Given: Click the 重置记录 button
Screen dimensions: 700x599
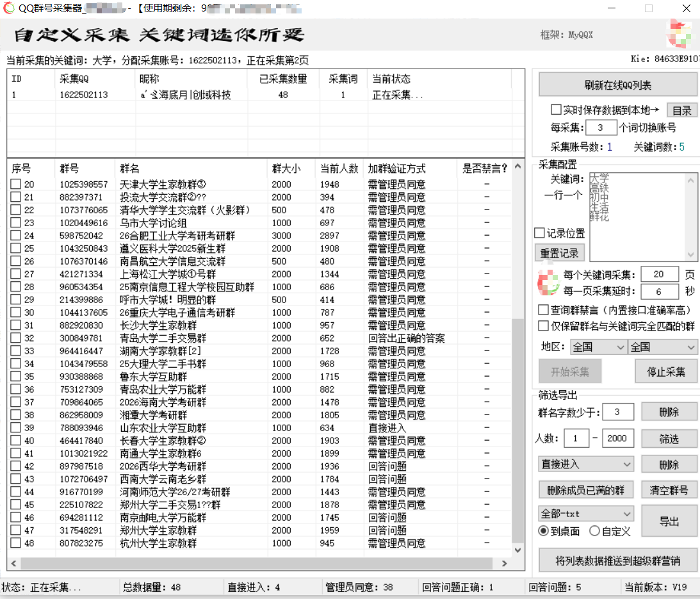Looking at the screenshot, I should click(x=559, y=253).
